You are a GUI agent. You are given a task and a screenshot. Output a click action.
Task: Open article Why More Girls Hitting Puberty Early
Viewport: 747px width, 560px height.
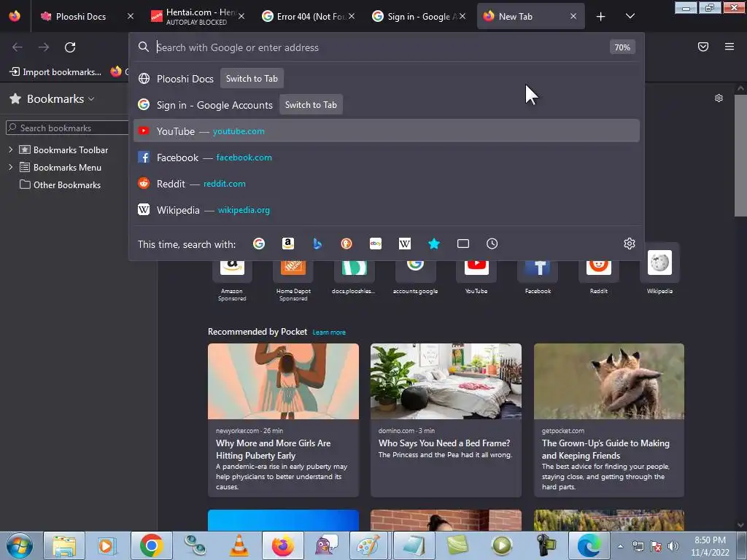[283, 420]
